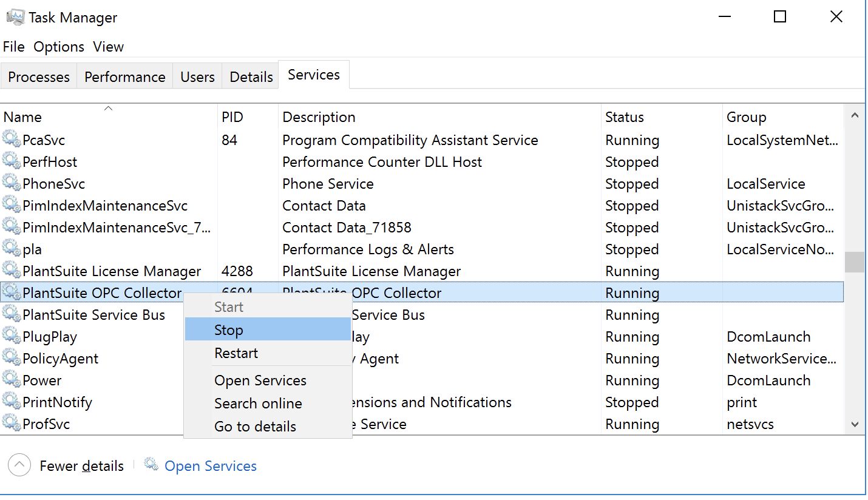
Task: Select Restart in the context menu
Action: [236, 353]
